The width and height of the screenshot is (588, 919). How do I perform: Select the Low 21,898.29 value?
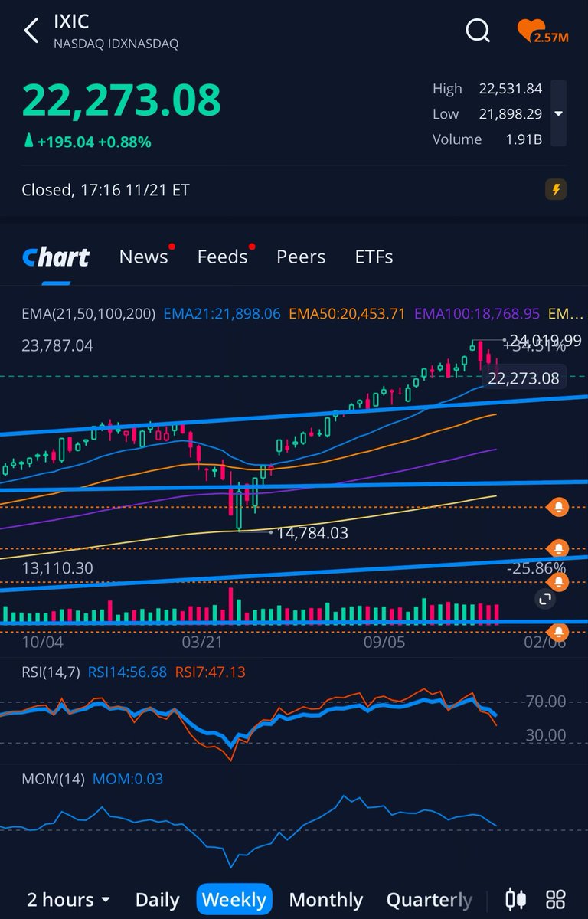point(511,114)
